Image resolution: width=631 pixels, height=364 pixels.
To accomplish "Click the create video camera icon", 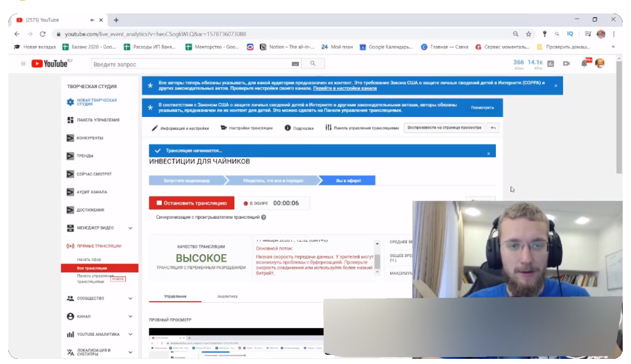I will click(x=566, y=63).
